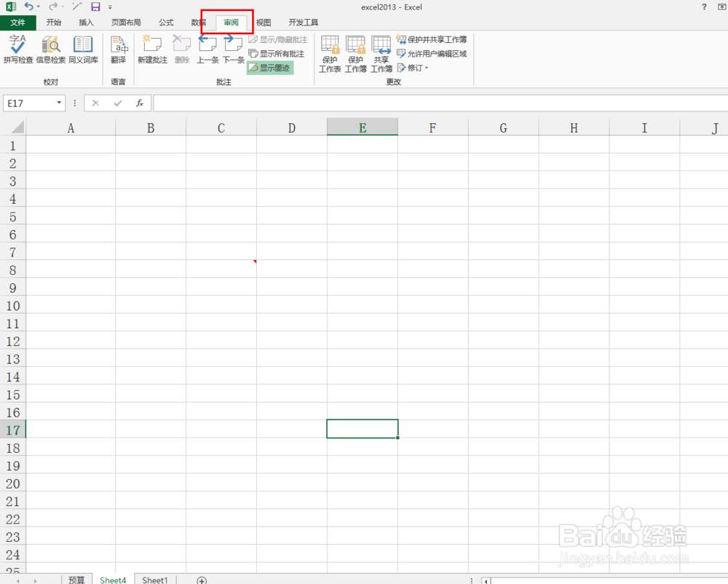
Task: Click Allow Users to Edit Ranges (允许用户编辑区域)
Action: click(432, 54)
